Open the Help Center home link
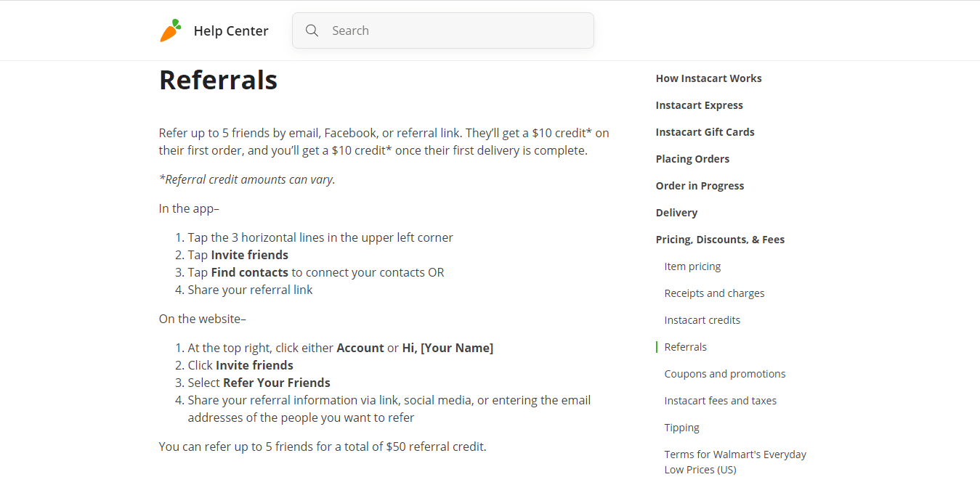This screenshot has width=980, height=477. [231, 31]
